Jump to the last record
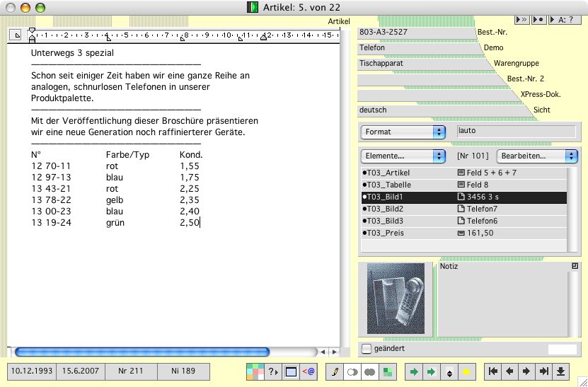The height and width of the screenshot is (387, 588). [x=543, y=371]
